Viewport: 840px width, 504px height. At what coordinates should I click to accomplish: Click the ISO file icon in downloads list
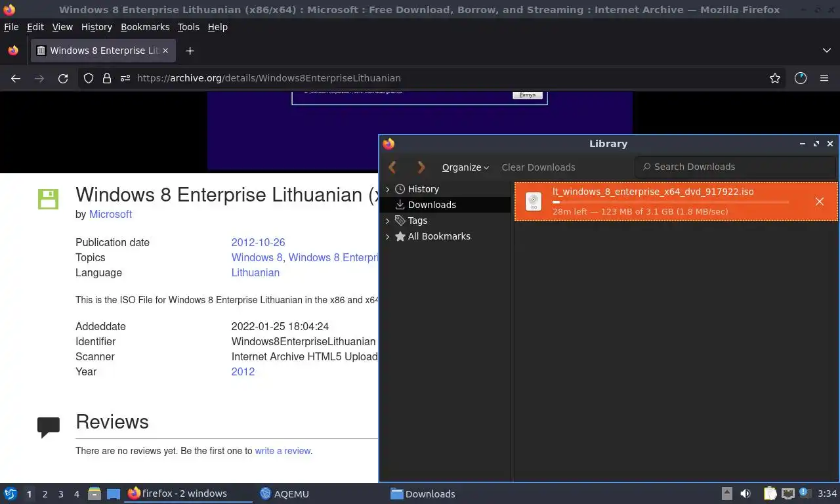(534, 201)
